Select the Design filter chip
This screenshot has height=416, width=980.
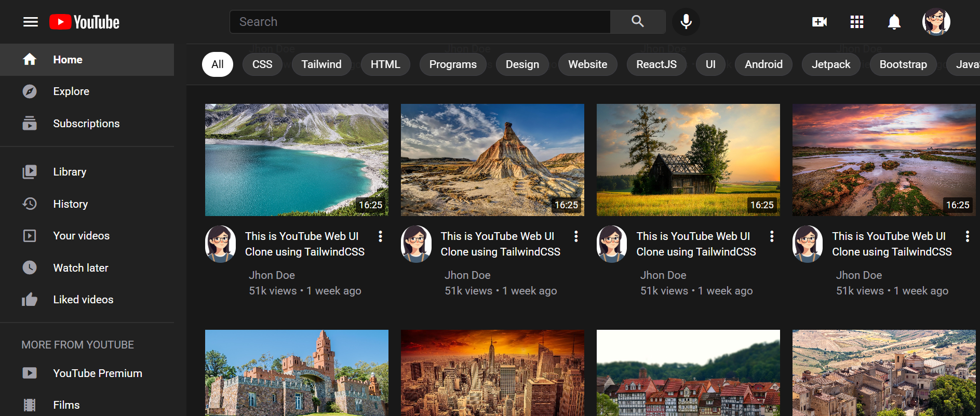[x=522, y=64]
